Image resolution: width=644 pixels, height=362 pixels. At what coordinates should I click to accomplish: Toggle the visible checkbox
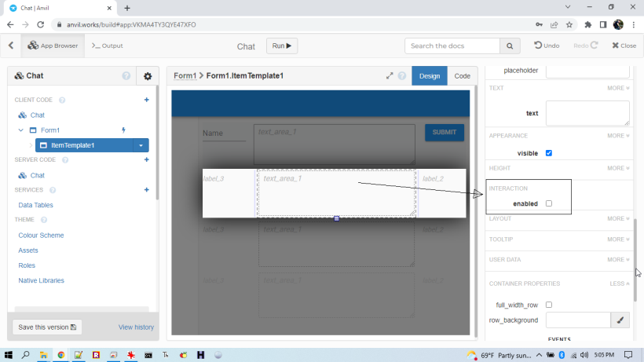coord(549,153)
